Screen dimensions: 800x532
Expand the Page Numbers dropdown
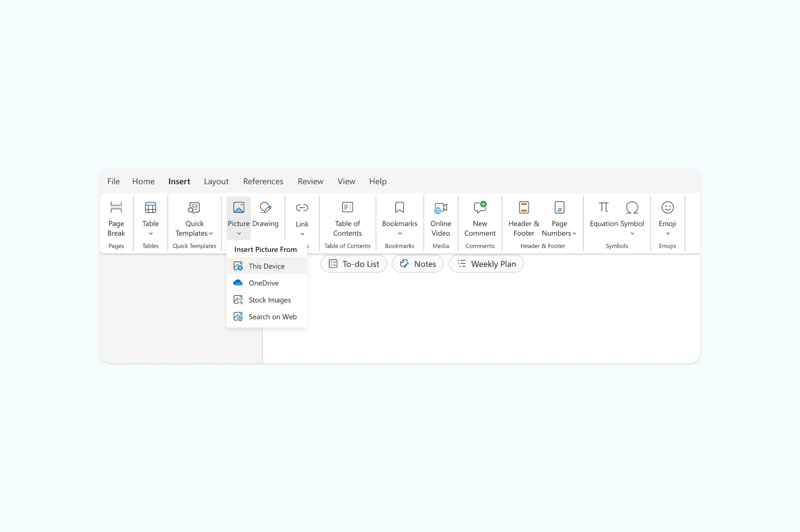pyautogui.click(x=574, y=234)
